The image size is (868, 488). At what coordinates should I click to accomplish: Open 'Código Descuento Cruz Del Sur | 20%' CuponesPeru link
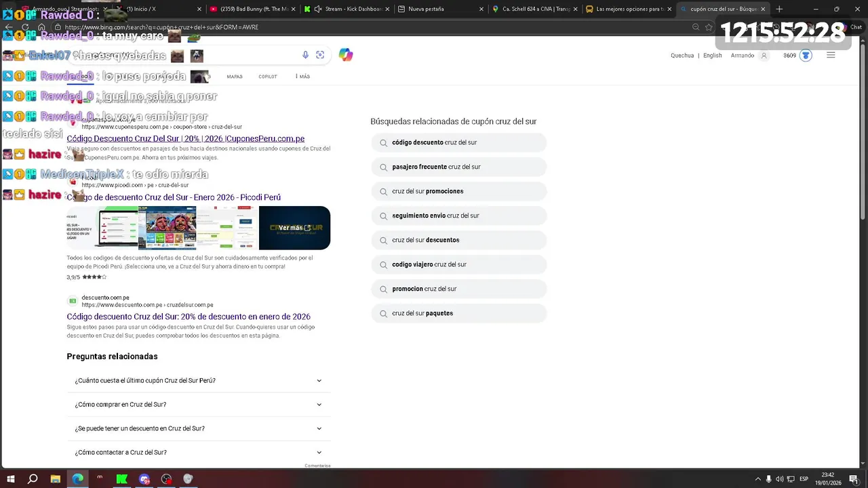coord(185,138)
